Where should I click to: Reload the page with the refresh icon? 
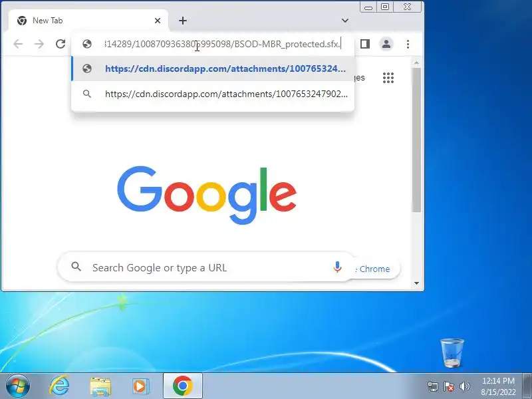tap(61, 44)
